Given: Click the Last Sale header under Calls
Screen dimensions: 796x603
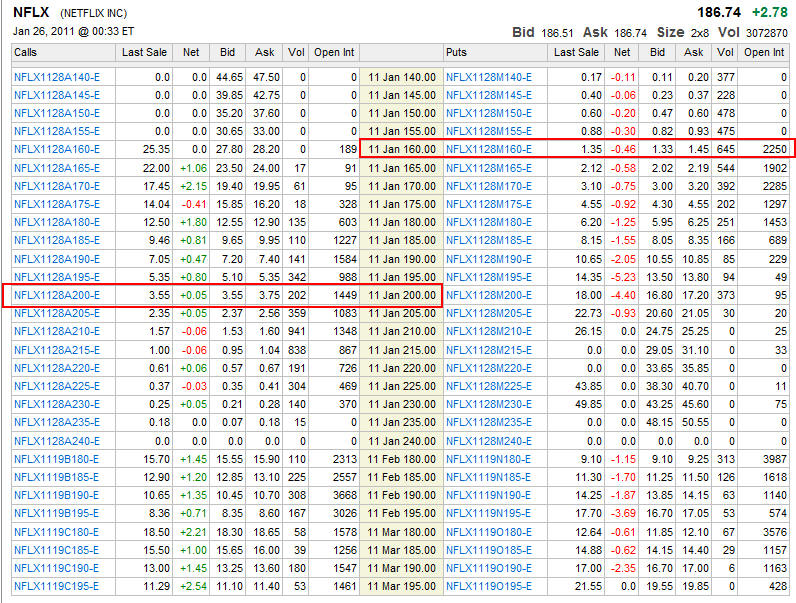Looking at the screenshot, I should pos(144,52).
